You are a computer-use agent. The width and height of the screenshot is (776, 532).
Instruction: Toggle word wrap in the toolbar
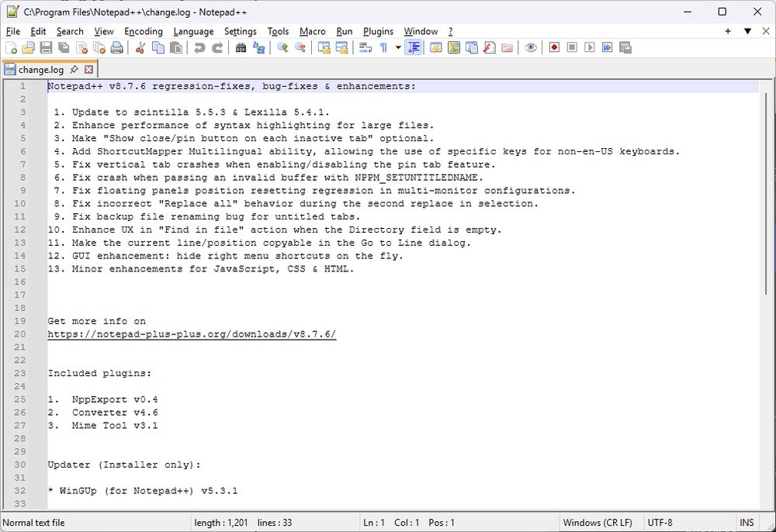365,47
